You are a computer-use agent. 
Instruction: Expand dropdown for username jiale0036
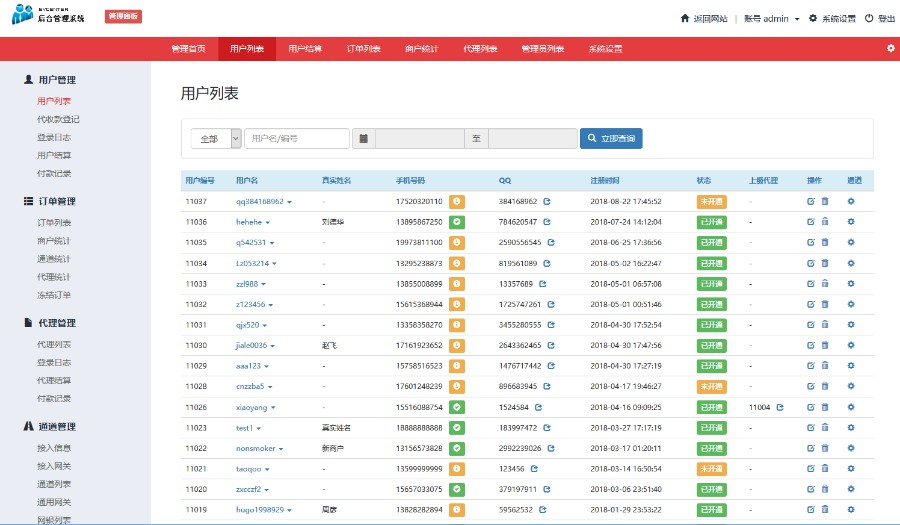[x=273, y=346]
